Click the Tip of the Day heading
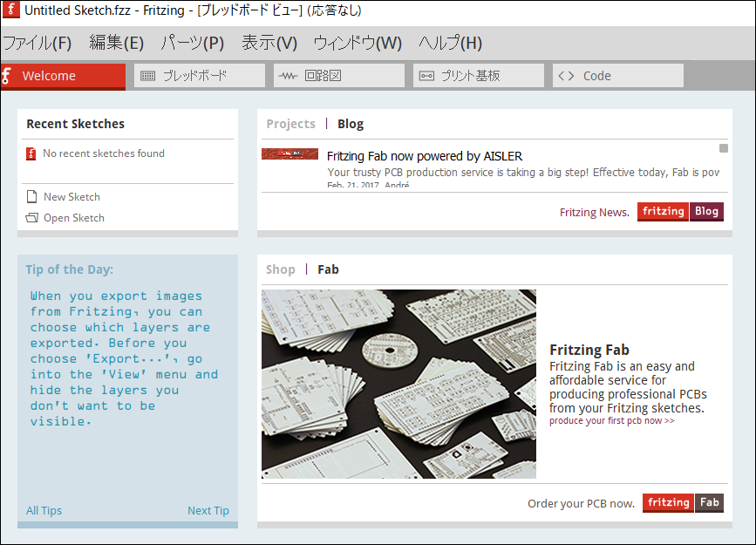This screenshot has width=756, height=545. tap(70, 269)
